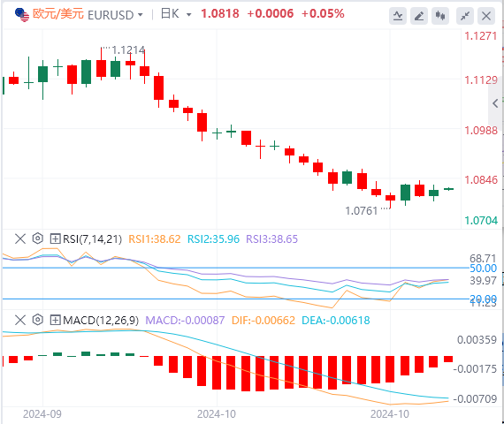
Task: Remove the MACD indicator panel
Action: [20, 320]
